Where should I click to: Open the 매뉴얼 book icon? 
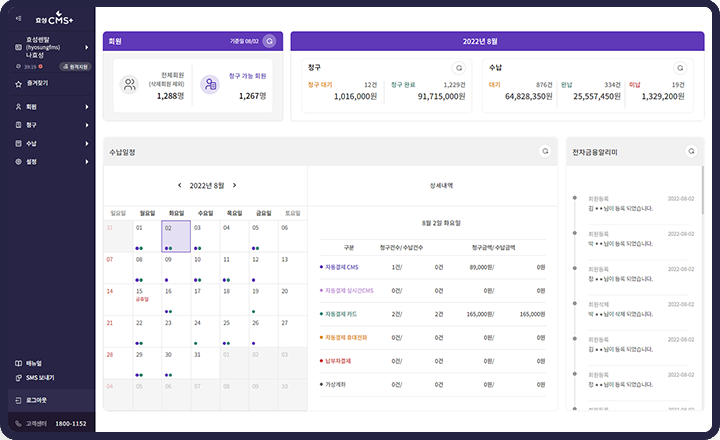pos(18,363)
